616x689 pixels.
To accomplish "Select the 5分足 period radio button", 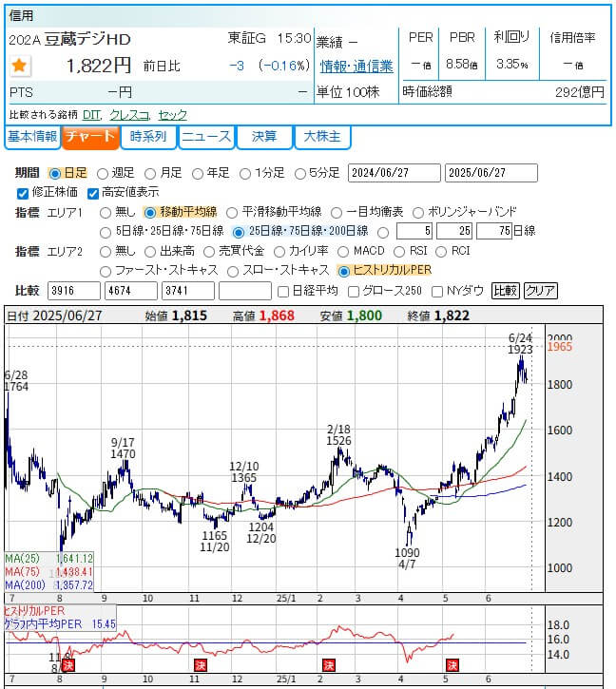I will (299, 174).
